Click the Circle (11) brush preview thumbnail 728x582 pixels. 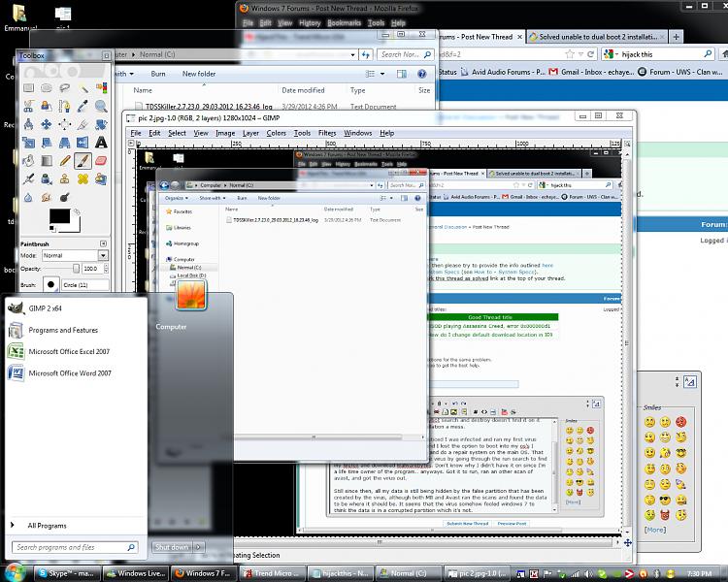50,284
